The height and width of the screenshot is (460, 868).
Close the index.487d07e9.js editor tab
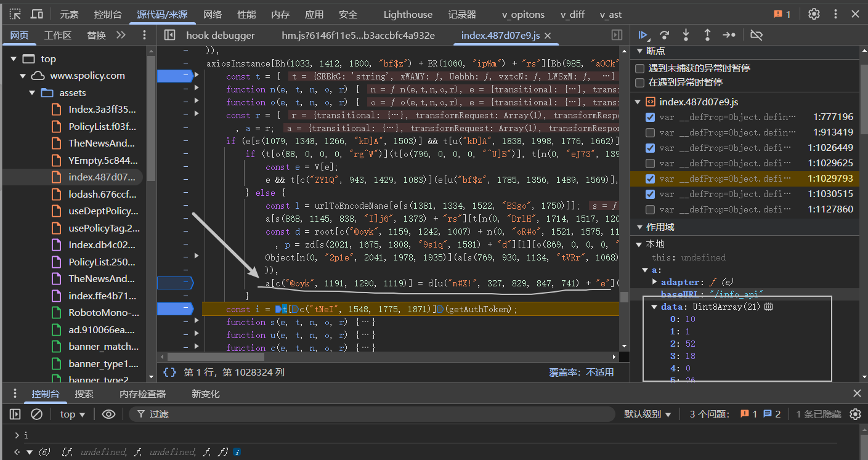(x=548, y=36)
